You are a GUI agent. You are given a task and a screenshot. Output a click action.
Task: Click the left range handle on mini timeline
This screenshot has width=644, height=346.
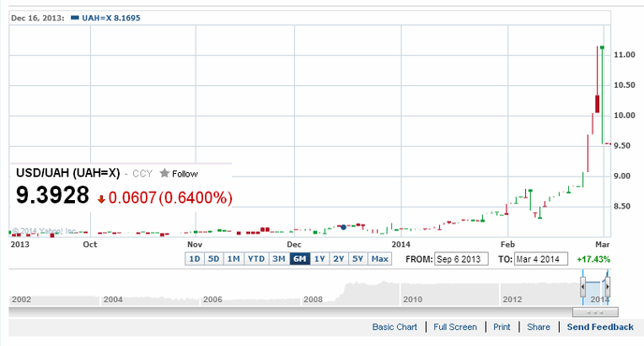pyautogui.click(x=583, y=287)
